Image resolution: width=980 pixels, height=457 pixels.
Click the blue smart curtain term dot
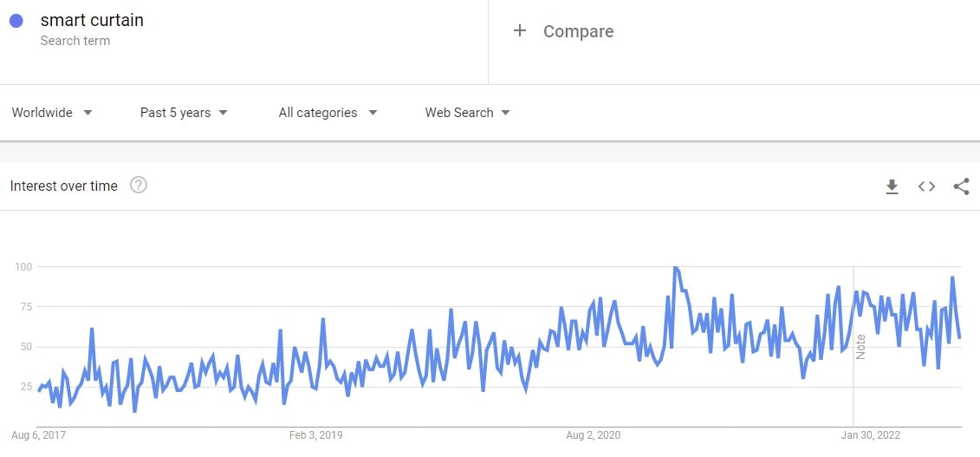point(16,21)
